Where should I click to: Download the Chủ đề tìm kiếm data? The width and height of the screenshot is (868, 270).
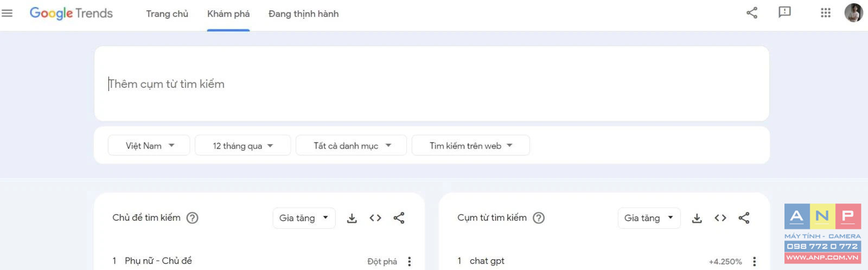pyautogui.click(x=352, y=218)
